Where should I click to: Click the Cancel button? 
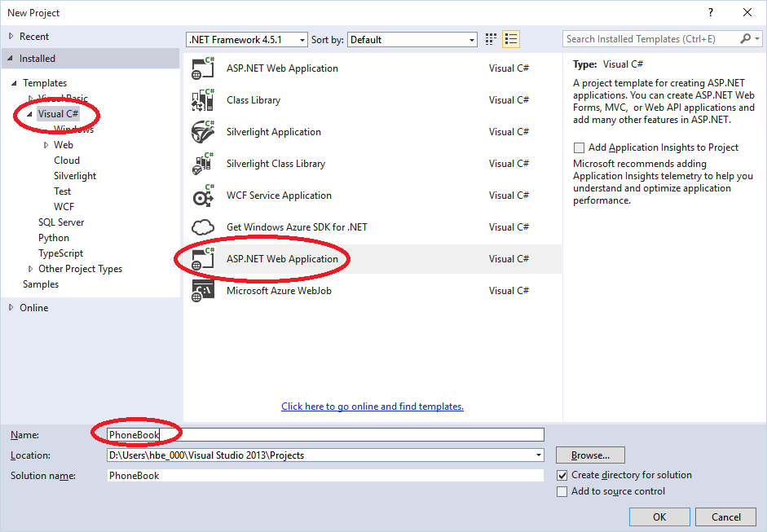click(726, 517)
